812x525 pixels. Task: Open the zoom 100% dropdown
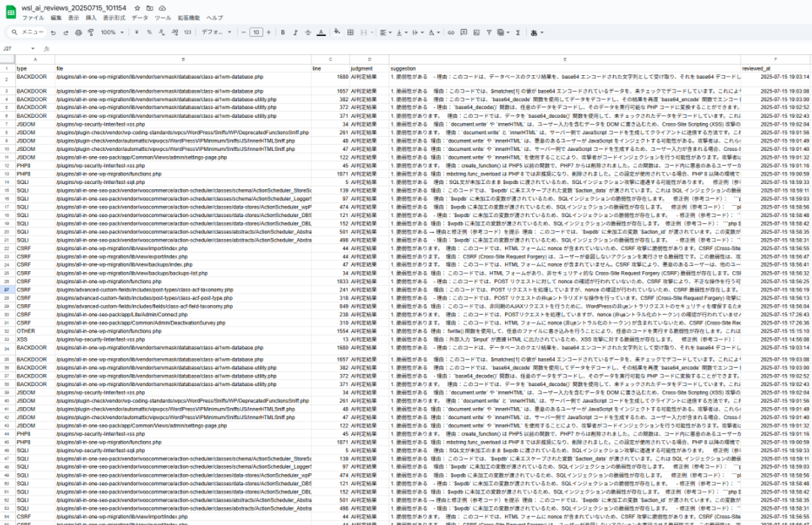click(113, 32)
